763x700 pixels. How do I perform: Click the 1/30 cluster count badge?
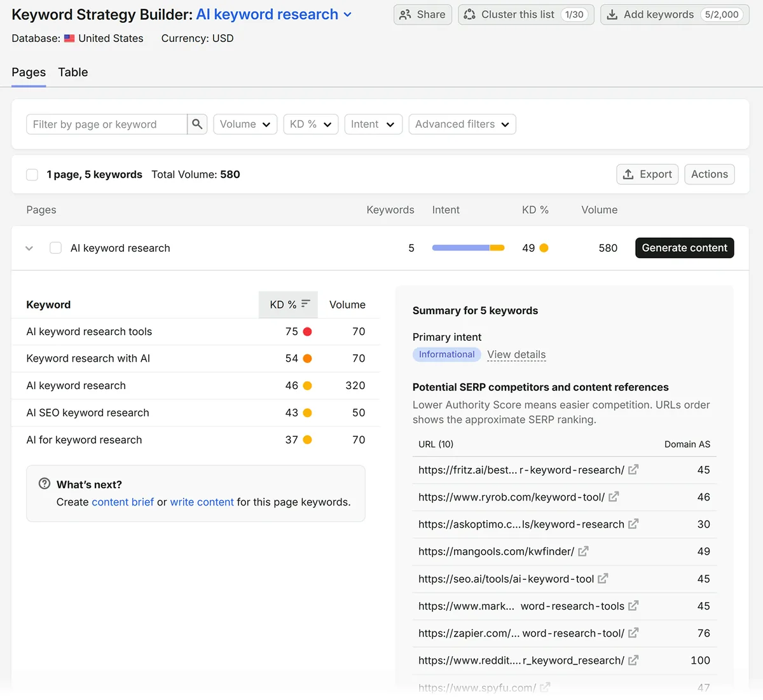(574, 14)
